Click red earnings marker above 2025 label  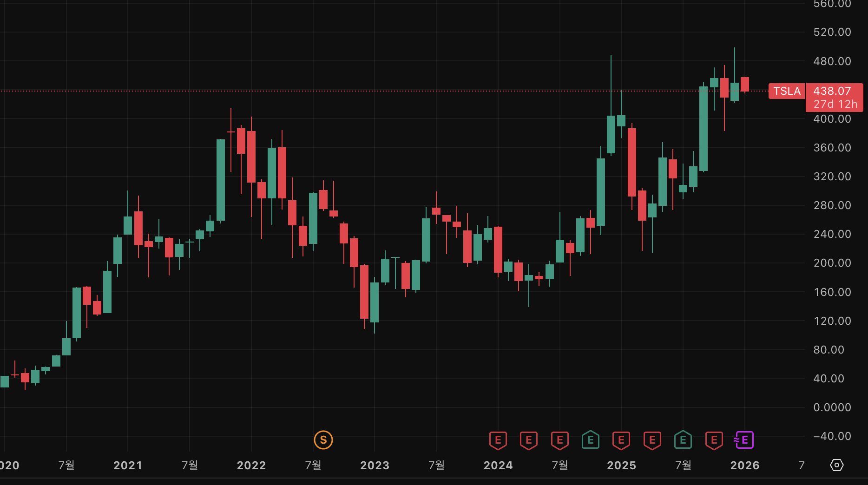tap(621, 440)
